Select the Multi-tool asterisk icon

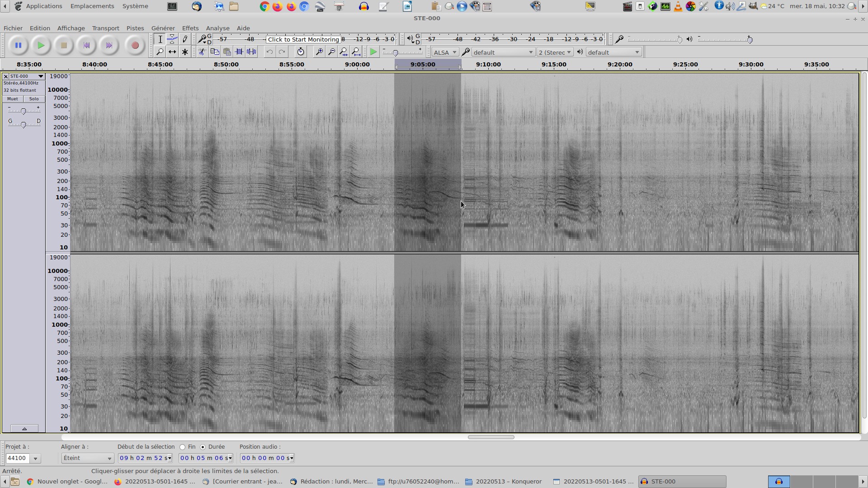click(185, 52)
